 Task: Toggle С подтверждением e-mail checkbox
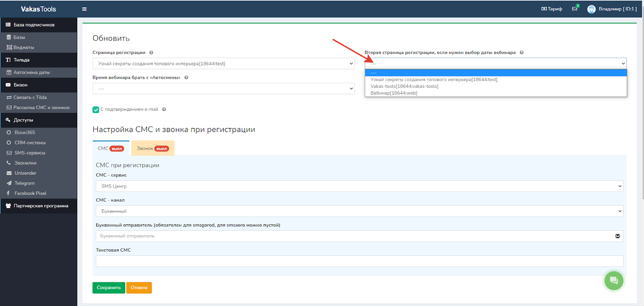point(96,110)
